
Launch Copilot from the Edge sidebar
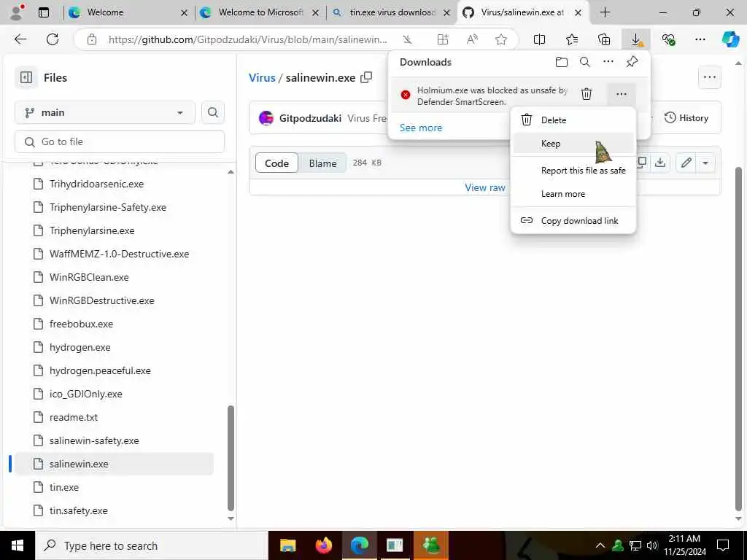coord(730,39)
